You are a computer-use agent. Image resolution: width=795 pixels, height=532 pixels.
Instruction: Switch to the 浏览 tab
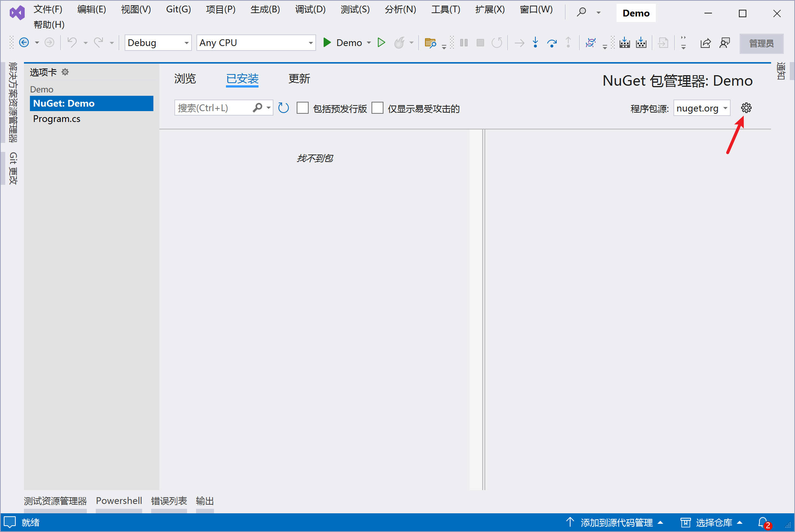(185, 79)
